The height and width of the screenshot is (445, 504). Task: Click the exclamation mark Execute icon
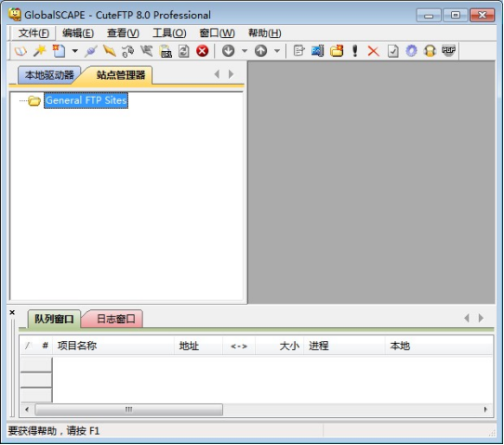coord(355,51)
